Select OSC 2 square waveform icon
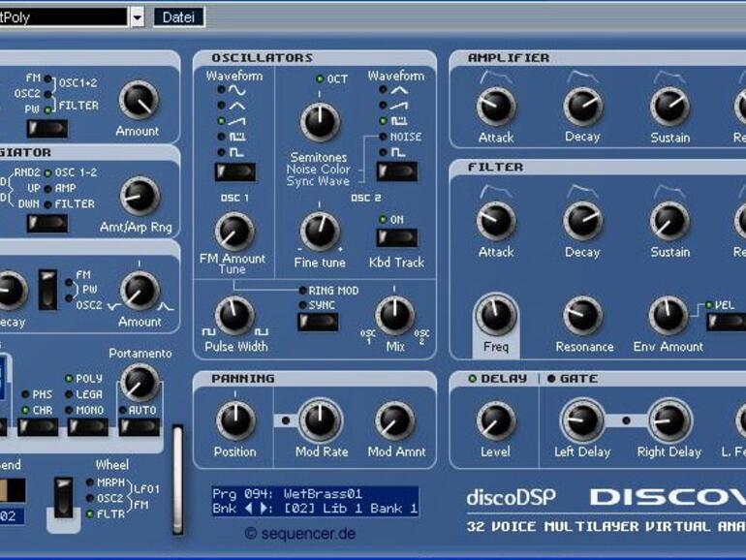This screenshot has height=560, width=746. pyautogui.click(x=398, y=153)
